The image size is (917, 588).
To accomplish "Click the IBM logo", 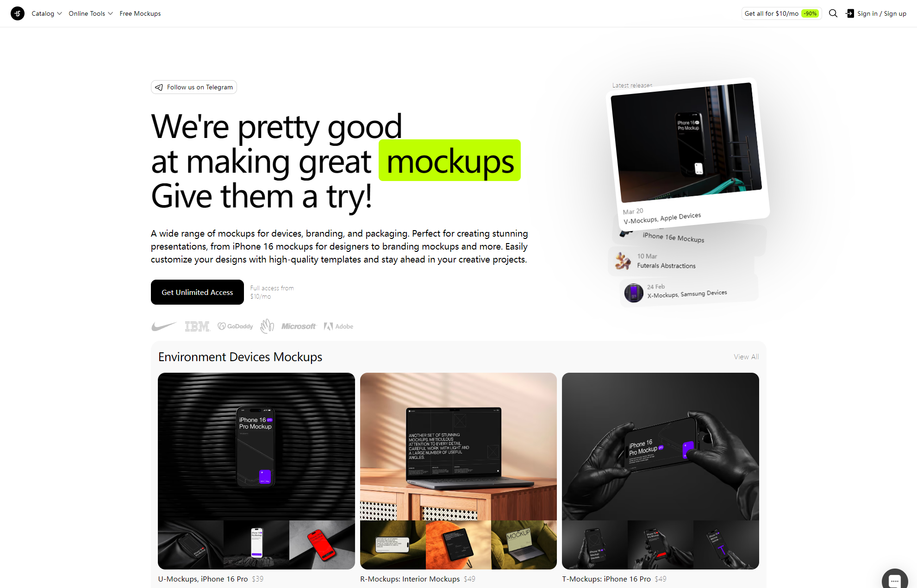I will 197,326.
